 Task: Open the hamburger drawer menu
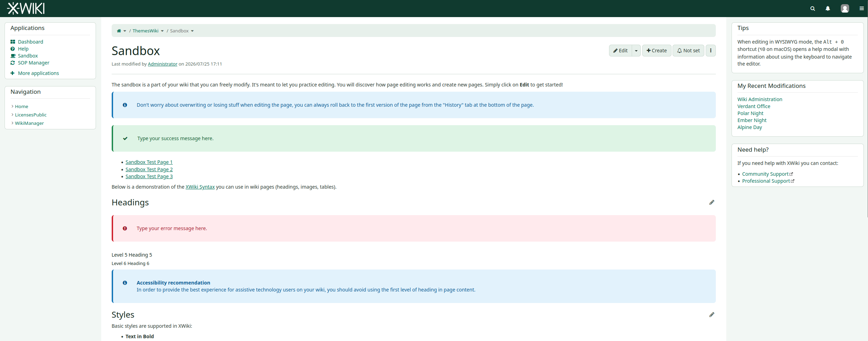click(861, 8)
